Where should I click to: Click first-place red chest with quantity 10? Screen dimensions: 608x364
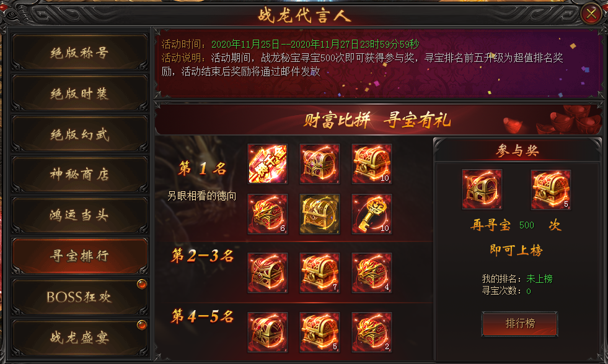(x=371, y=164)
